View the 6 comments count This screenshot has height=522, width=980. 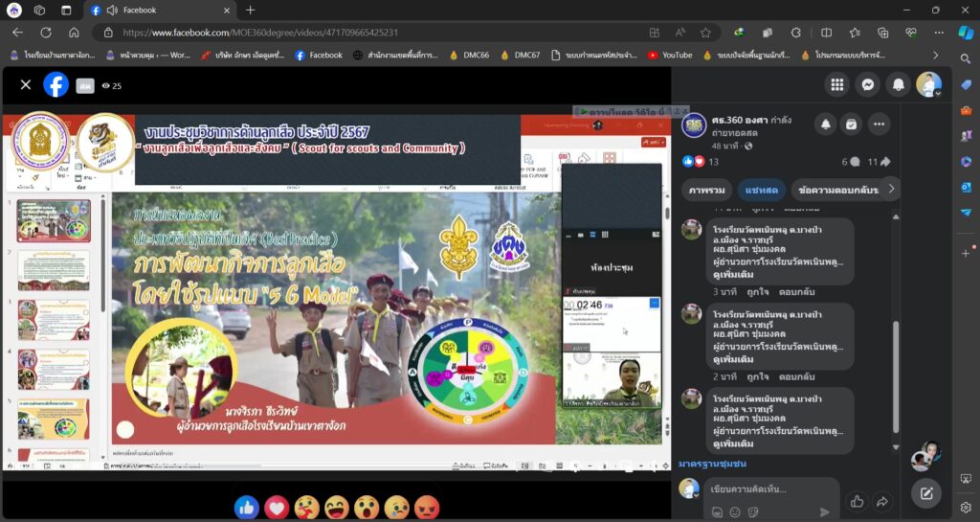tap(851, 162)
